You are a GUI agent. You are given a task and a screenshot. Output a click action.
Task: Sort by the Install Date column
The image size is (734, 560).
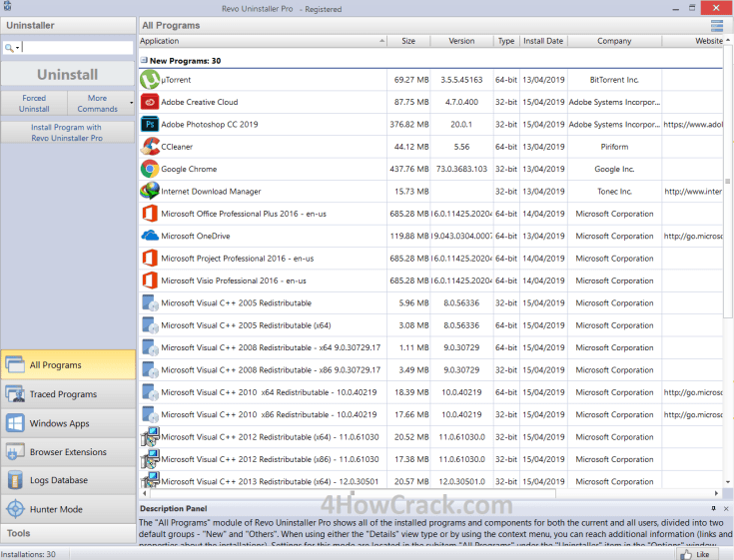543,41
